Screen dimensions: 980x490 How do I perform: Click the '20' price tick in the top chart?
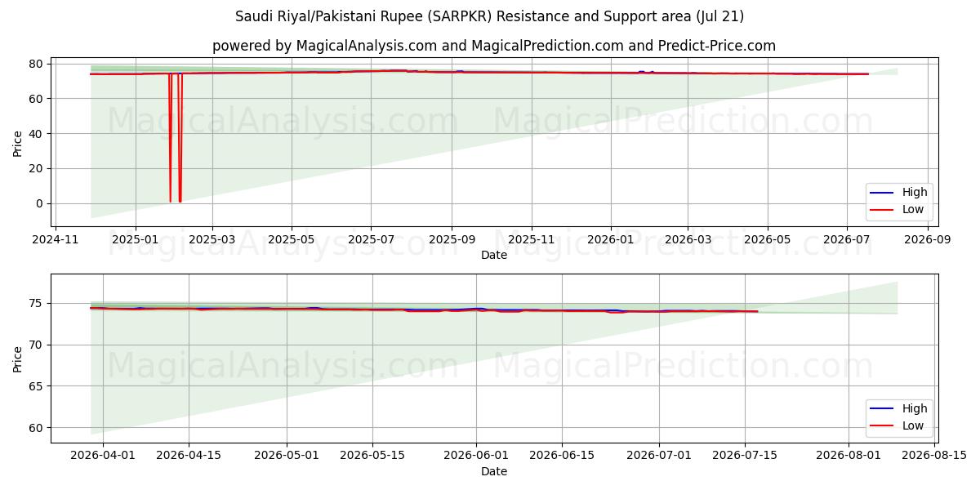click(x=38, y=169)
